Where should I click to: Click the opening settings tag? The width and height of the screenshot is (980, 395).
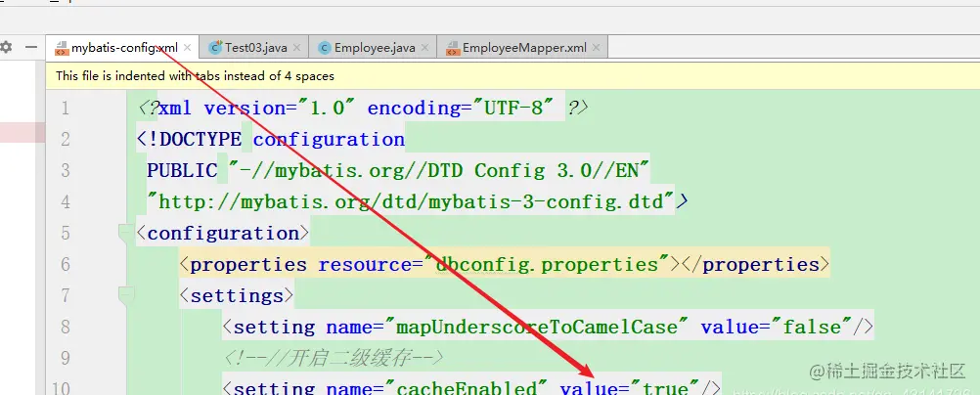[x=237, y=295]
